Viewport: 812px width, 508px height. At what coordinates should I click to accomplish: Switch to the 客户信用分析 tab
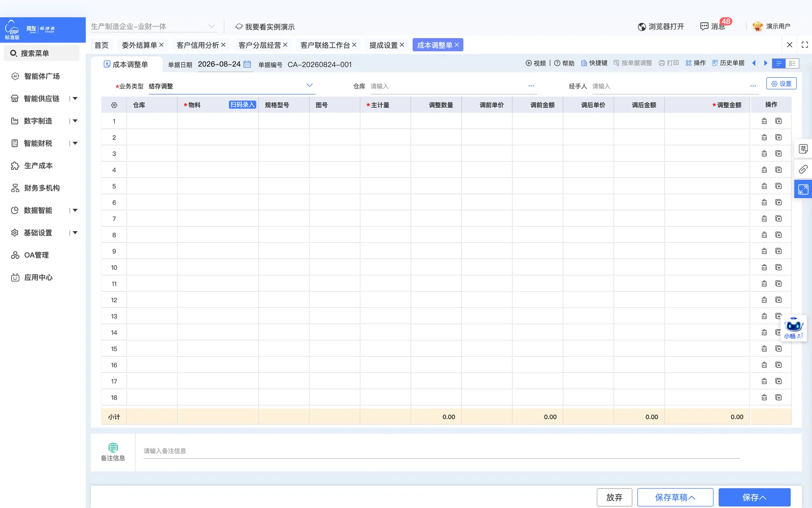tap(198, 45)
